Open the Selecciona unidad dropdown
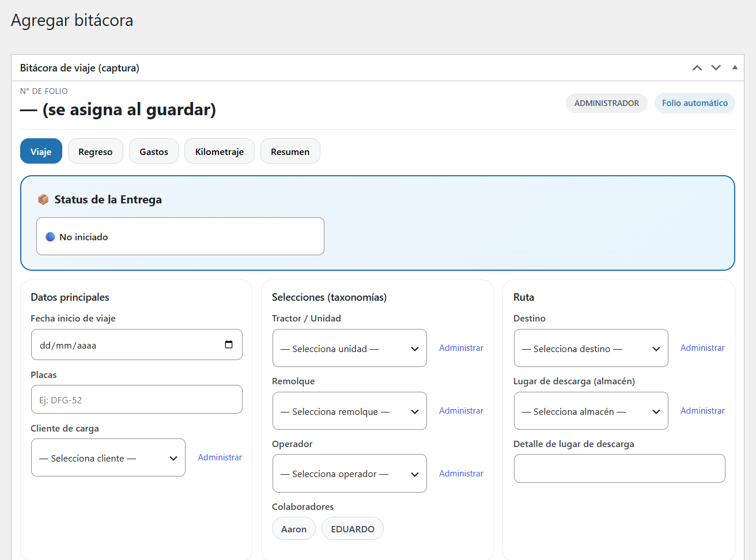 pyautogui.click(x=350, y=348)
